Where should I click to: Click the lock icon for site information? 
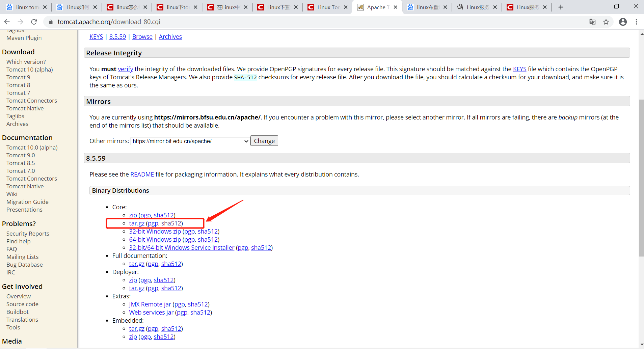pos(51,22)
